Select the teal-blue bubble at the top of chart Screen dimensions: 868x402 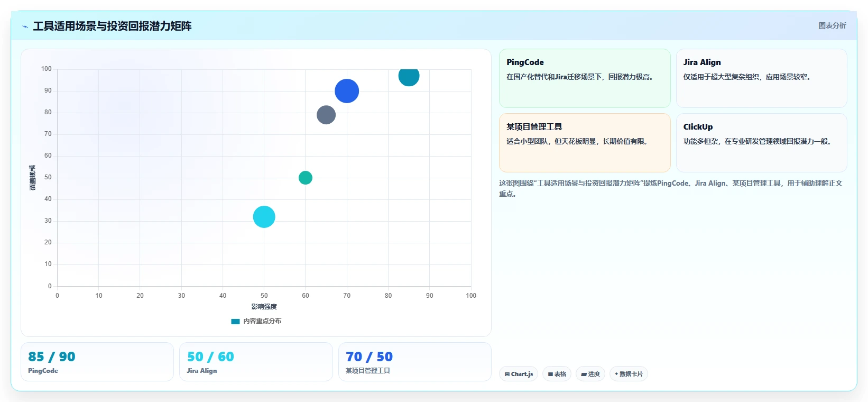[409, 76]
